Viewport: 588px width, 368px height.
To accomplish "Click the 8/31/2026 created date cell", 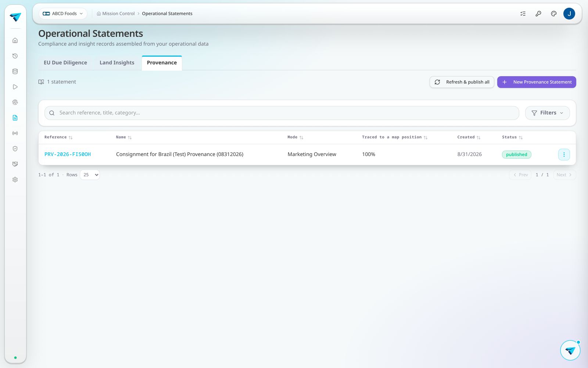I will coord(469,155).
